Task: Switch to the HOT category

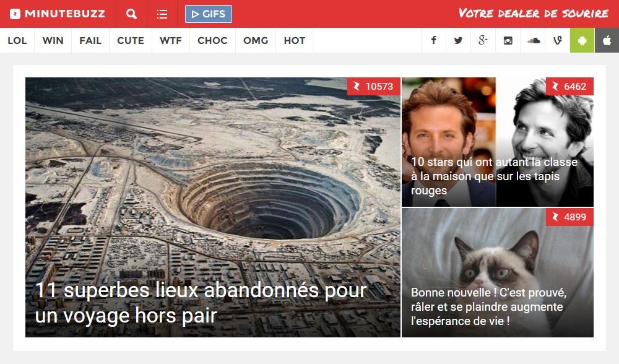Action: [295, 40]
